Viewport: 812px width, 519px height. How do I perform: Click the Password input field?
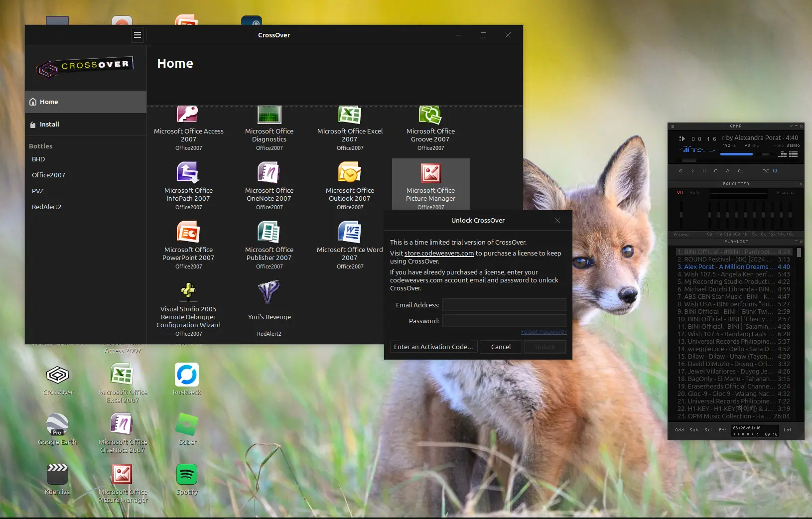[504, 321]
